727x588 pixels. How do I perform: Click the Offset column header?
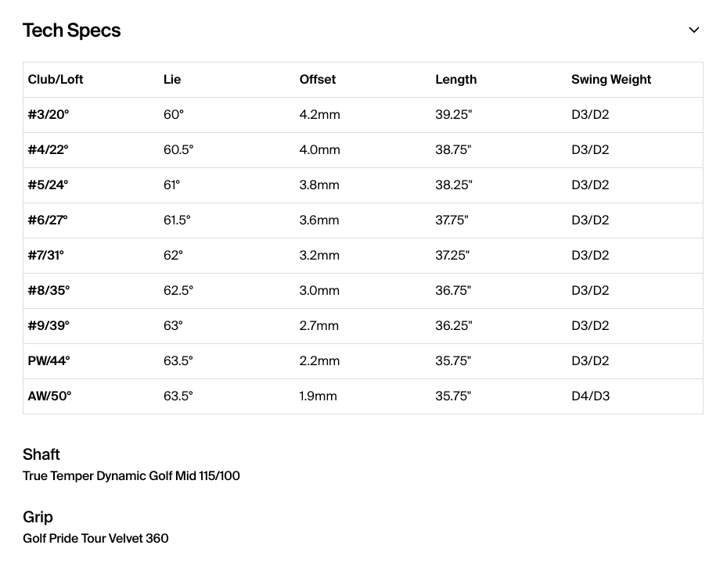tap(318, 79)
